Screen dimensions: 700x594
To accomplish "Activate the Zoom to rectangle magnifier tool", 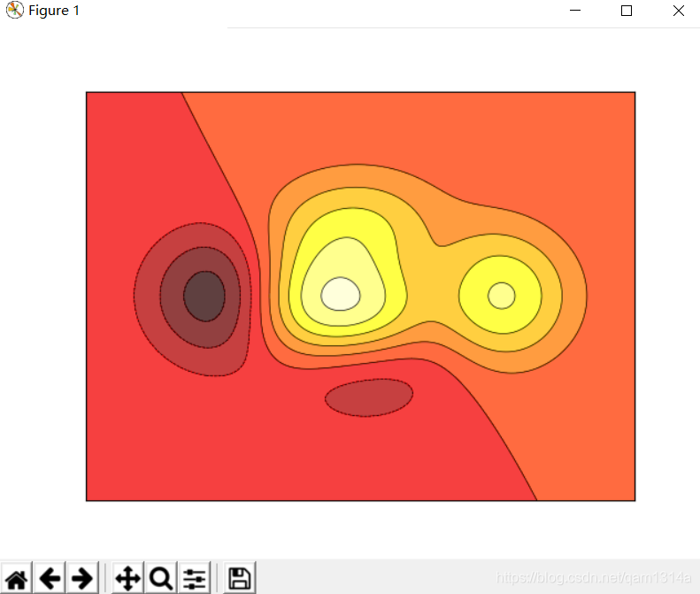I will 161,578.
